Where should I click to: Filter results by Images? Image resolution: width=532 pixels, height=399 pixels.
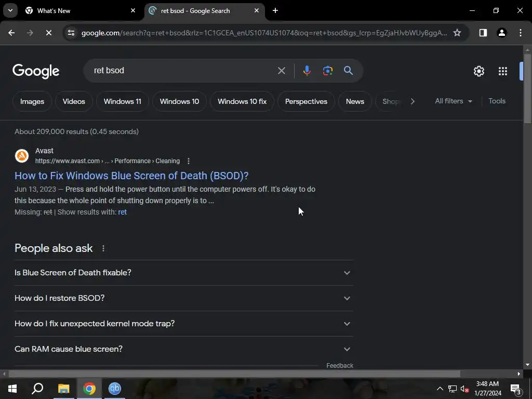pyautogui.click(x=32, y=101)
